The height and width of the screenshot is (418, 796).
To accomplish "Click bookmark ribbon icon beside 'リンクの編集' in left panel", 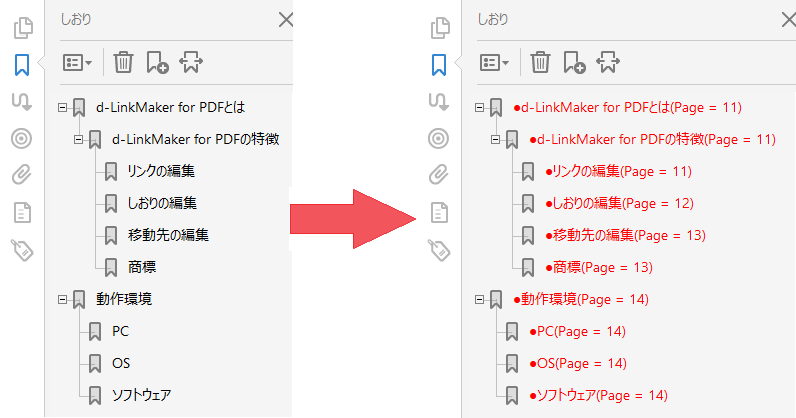I will point(111,172).
